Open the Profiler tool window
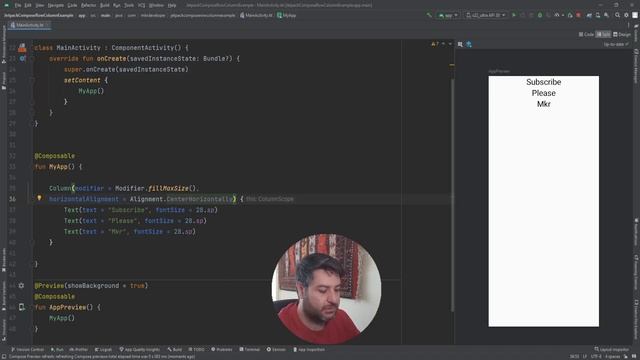 click(79, 349)
